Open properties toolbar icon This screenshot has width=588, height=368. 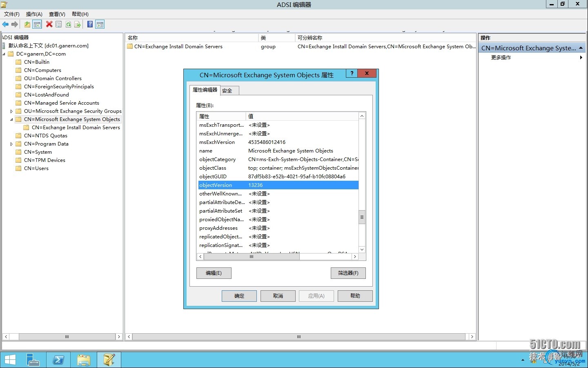coord(59,25)
